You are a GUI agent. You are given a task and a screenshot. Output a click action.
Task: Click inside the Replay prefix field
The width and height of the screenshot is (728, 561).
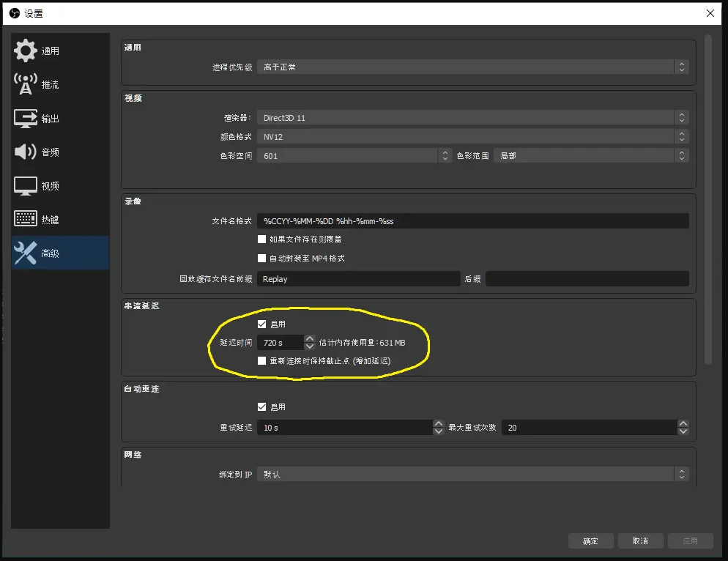pos(358,278)
